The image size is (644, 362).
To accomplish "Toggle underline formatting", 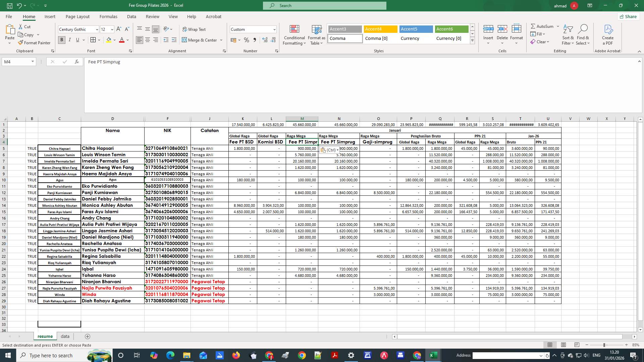I will 77,40.
